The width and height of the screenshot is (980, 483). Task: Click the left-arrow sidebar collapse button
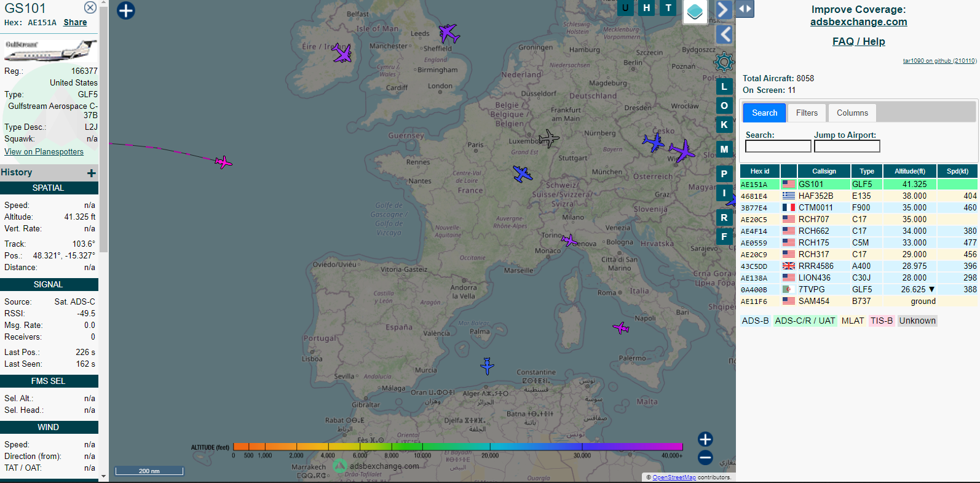point(725,34)
